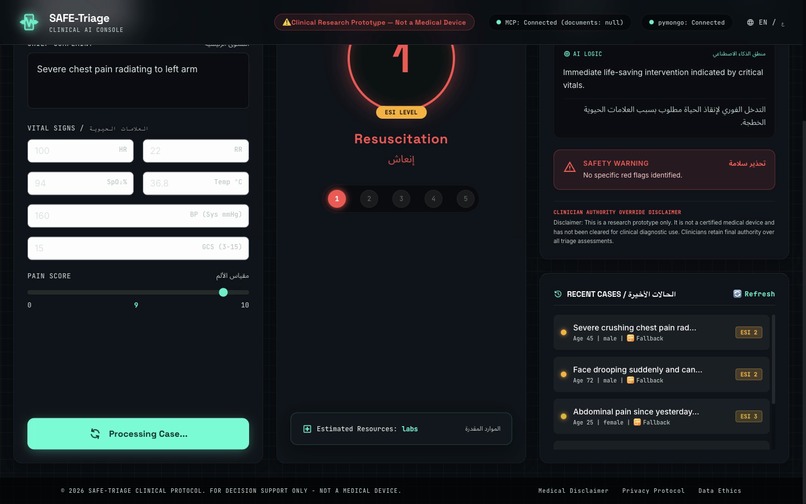Select ESI level 4 indicator
Screen dimensions: 806x504
pos(433,199)
